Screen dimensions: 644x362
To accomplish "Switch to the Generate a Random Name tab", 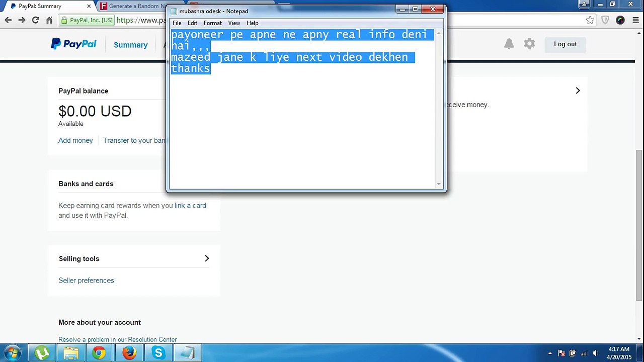I will point(135,6).
